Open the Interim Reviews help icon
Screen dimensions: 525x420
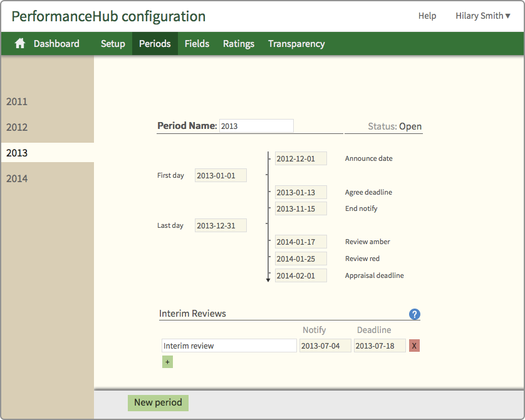415,314
